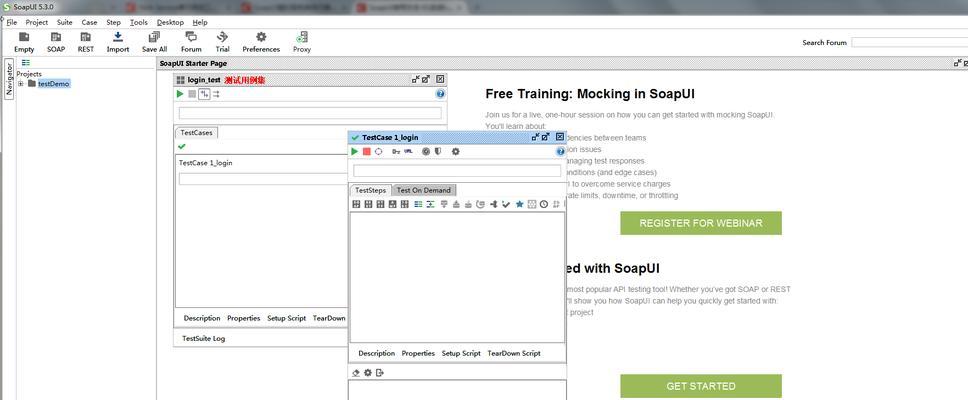Click the blue star test step icon
The image size is (968, 400).
pyautogui.click(x=520, y=204)
